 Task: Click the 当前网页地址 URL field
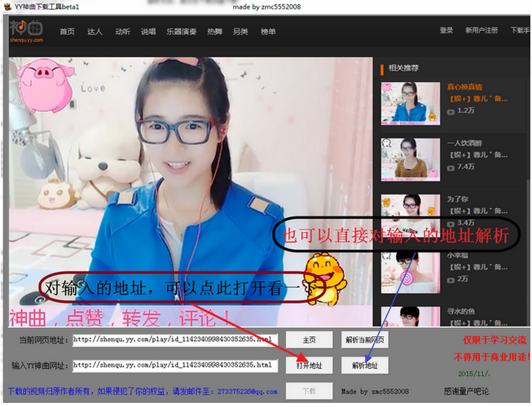click(174, 339)
